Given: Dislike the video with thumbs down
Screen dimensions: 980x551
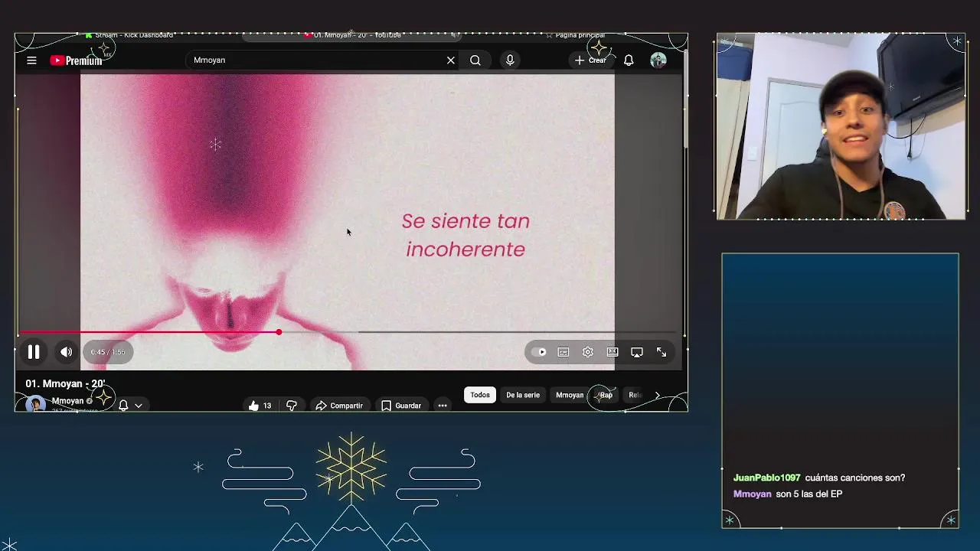Looking at the screenshot, I should 292,406.
